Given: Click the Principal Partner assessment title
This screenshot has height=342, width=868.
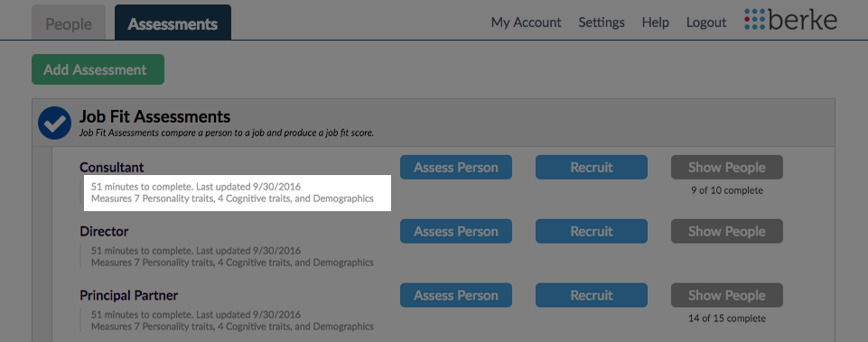Looking at the screenshot, I should coord(129,295).
